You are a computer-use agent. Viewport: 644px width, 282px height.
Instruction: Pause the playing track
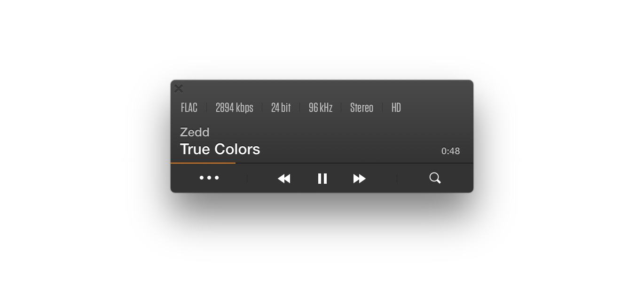322,179
